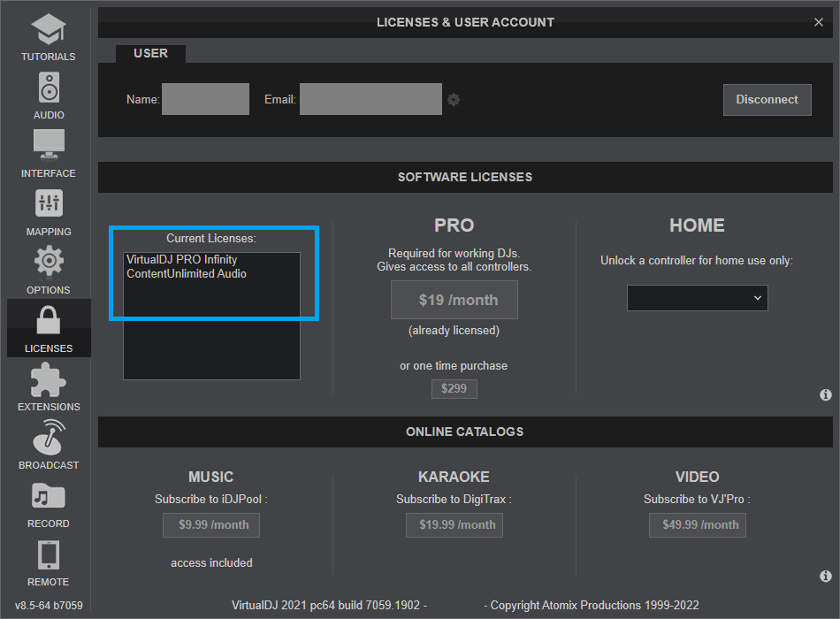Click the Disconnect button
The image size is (840, 619).
click(x=767, y=100)
